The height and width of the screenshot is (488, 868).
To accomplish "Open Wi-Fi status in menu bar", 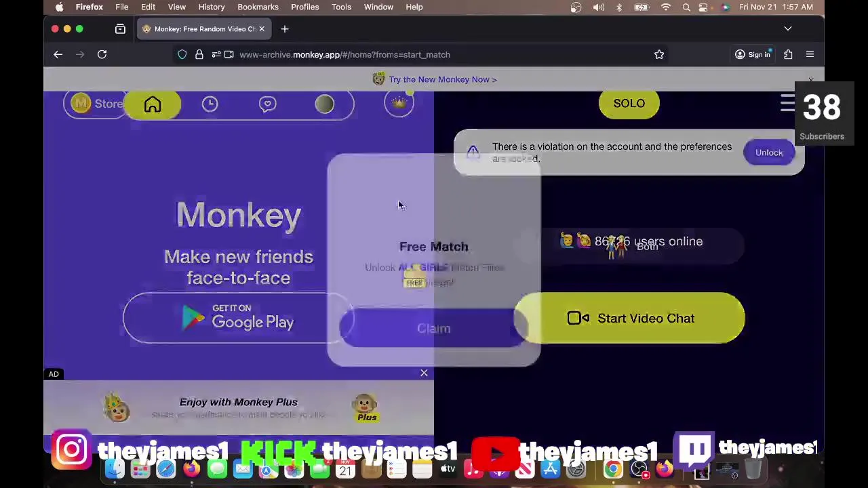I will [666, 7].
